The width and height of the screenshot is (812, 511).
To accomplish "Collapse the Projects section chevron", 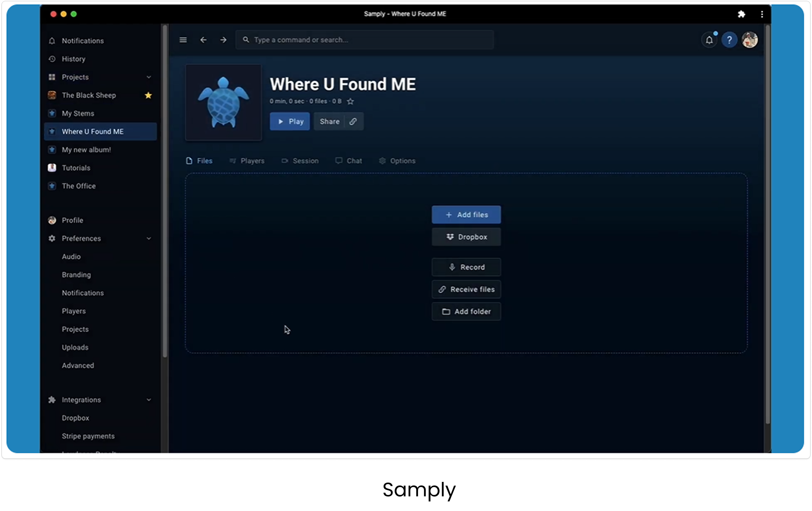I will tap(149, 77).
